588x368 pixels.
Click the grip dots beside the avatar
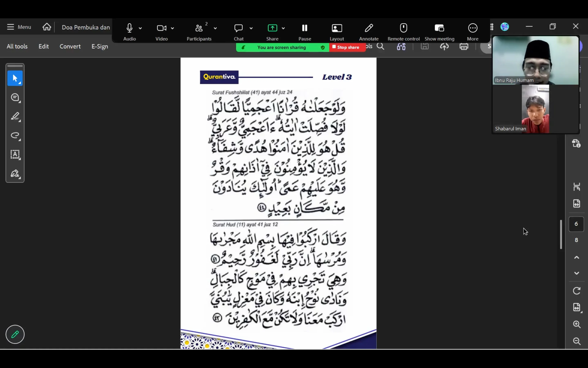point(492,27)
